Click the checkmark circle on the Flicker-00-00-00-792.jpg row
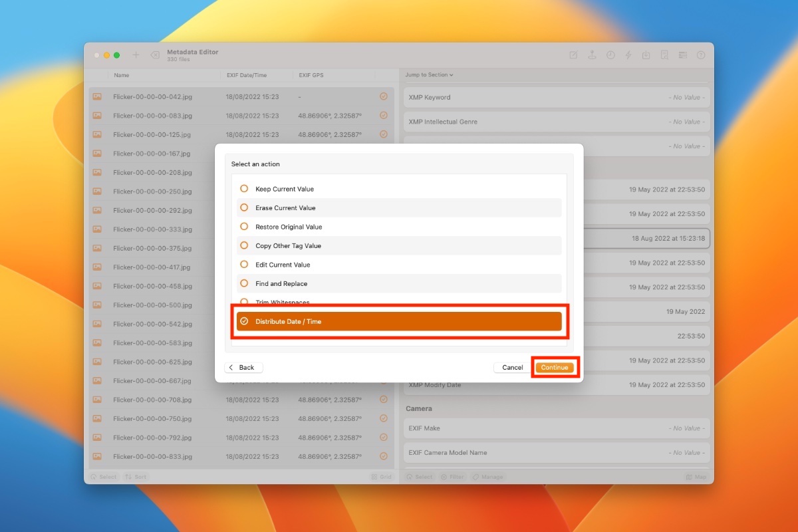Screen dimensions: 798x532 (x=384, y=438)
